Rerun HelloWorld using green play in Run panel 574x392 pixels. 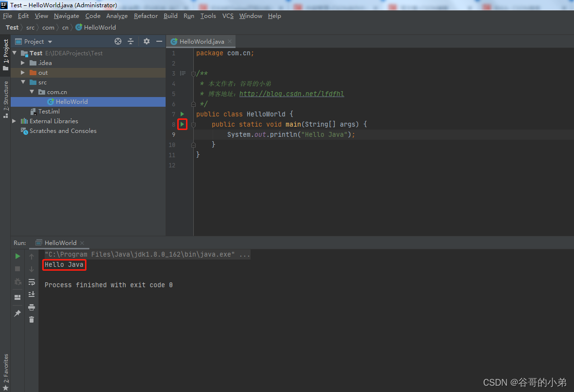(x=17, y=256)
